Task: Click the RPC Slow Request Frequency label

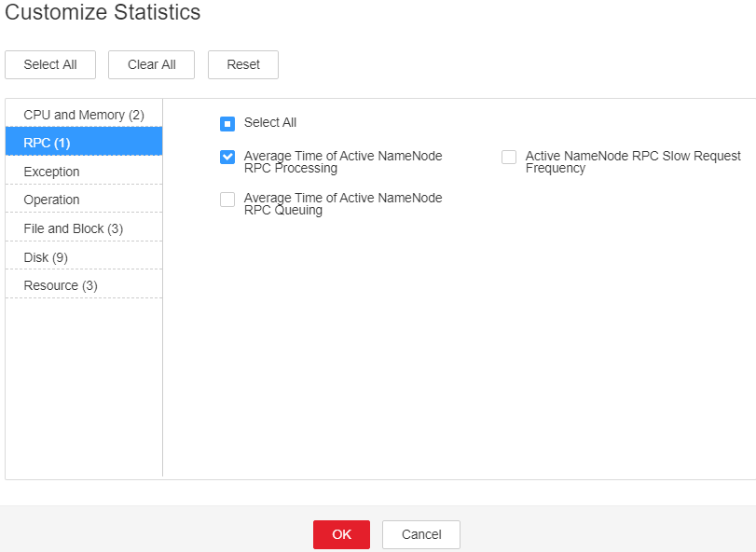Action: [x=633, y=162]
